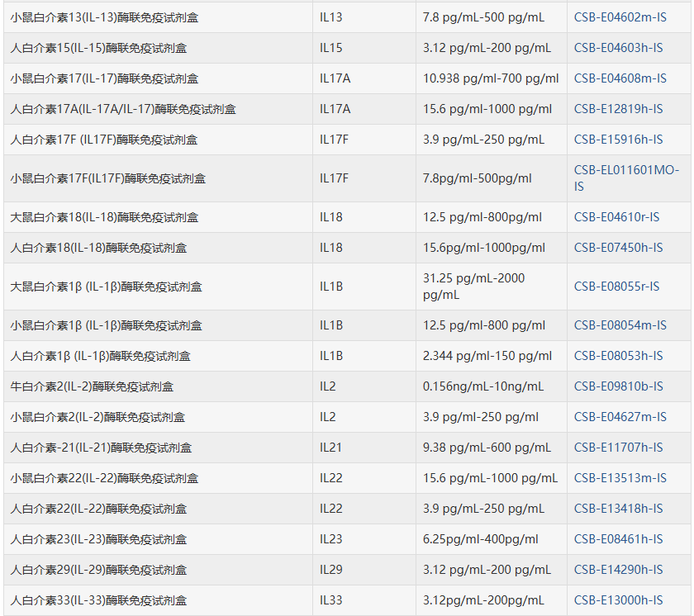
Task: Select product name 人白介素33(IL-33)酶联免疫试剂盒
Action: [x=98, y=600]
